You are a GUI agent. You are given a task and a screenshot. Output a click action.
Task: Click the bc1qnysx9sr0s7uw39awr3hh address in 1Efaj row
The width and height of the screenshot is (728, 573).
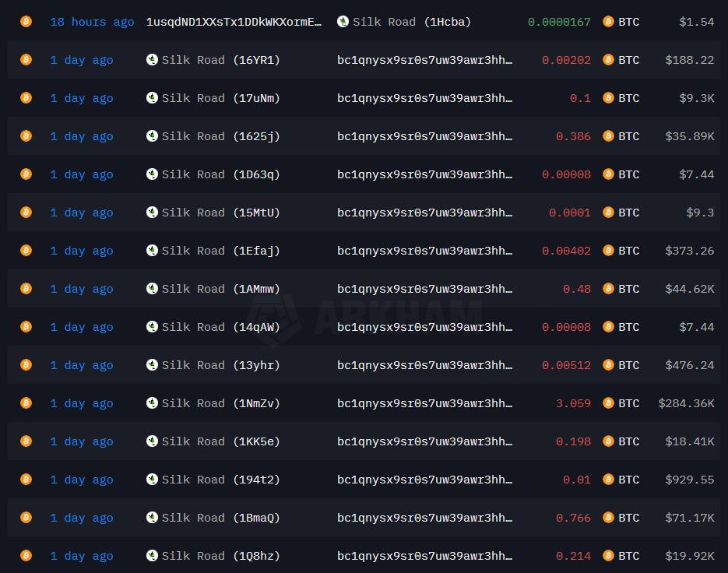point(425,251)
